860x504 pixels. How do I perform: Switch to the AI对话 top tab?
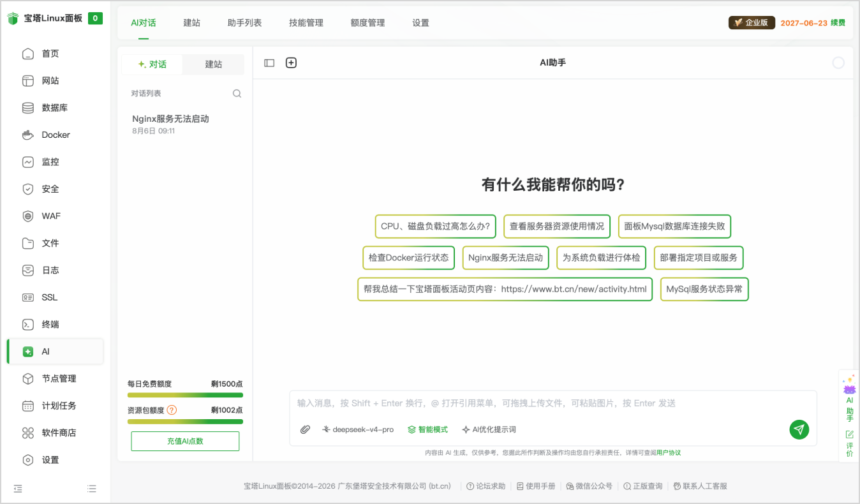click(144, 22)
